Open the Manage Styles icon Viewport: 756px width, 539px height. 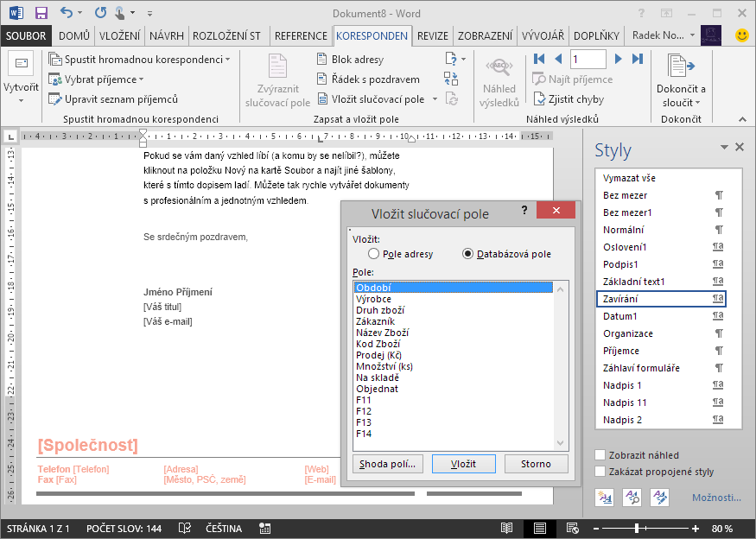pos(659,497)
